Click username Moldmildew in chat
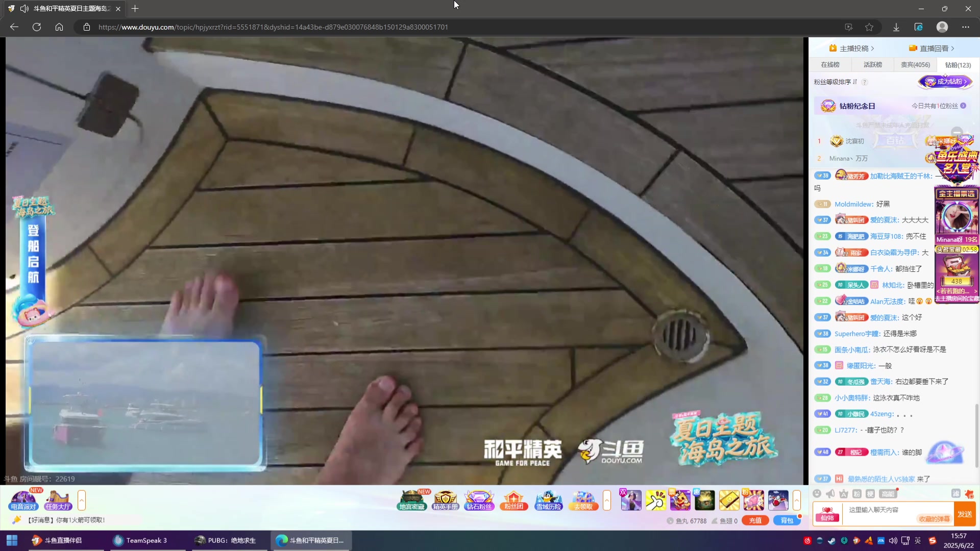980x551 pixels. point(854,205)
